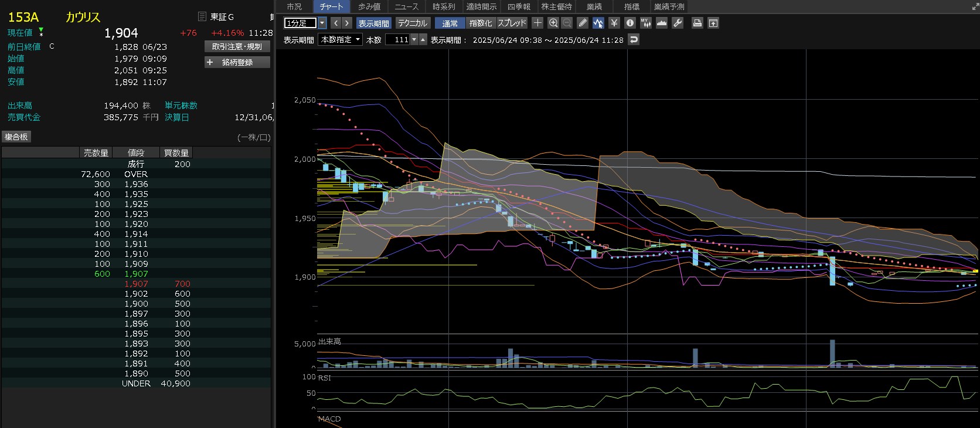Select ask price 1,936 in order book
This screenshot has width=980, height=428.
[136, 184]
